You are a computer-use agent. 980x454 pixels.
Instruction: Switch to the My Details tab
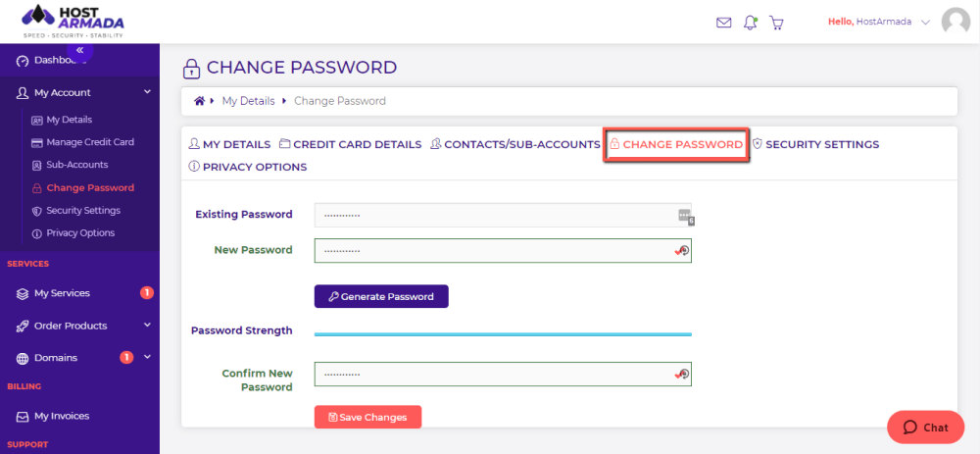(229, 144)
